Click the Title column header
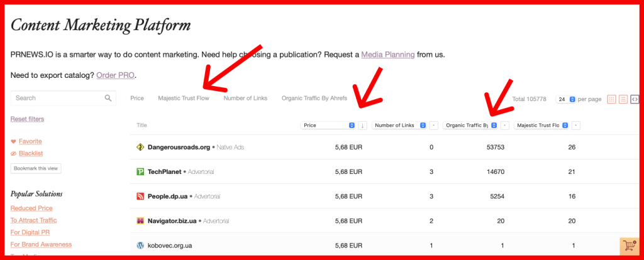The height and width of the screenshot is (260, 644). click(142, 125)
